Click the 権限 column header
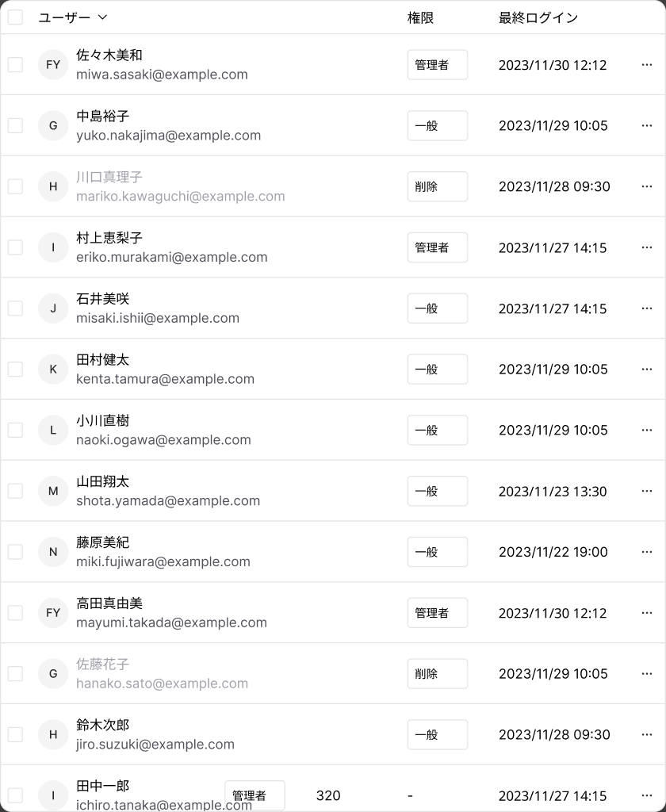 (x=420, y=17)
